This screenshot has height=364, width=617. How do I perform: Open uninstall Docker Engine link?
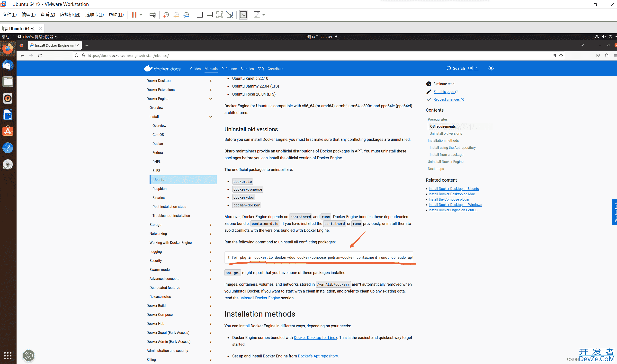pos(259,298)
